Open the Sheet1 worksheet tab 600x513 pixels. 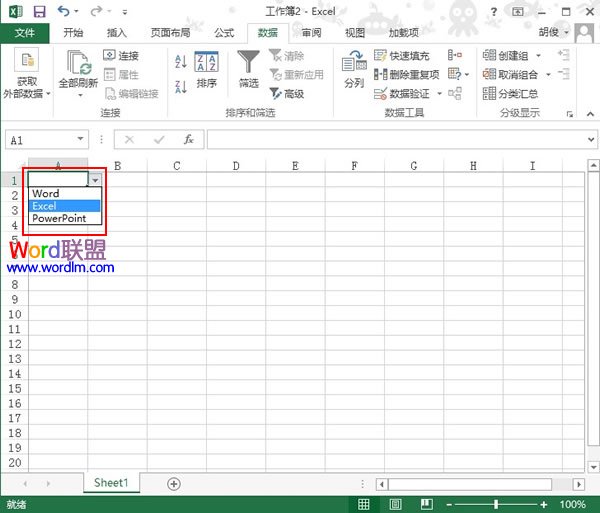click(x=111, y=483)
